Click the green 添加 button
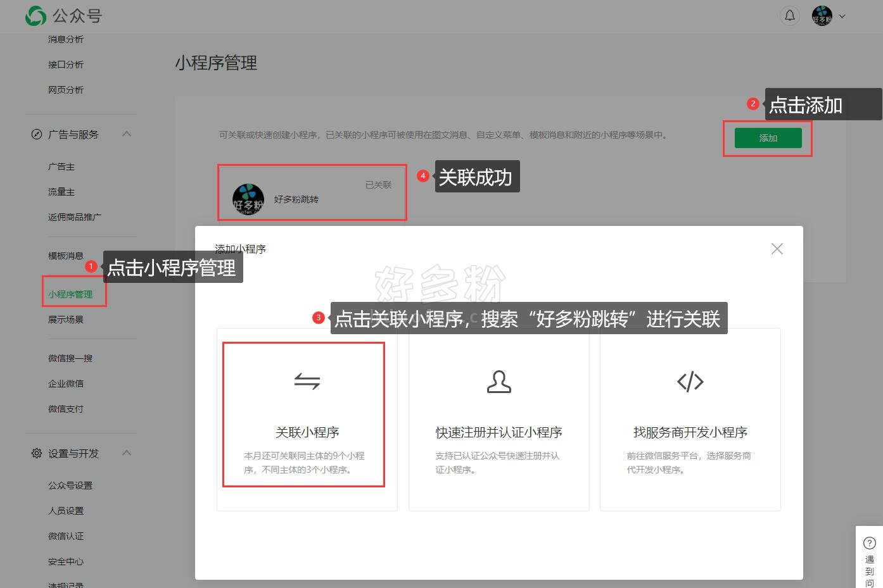 click(768, 138)
